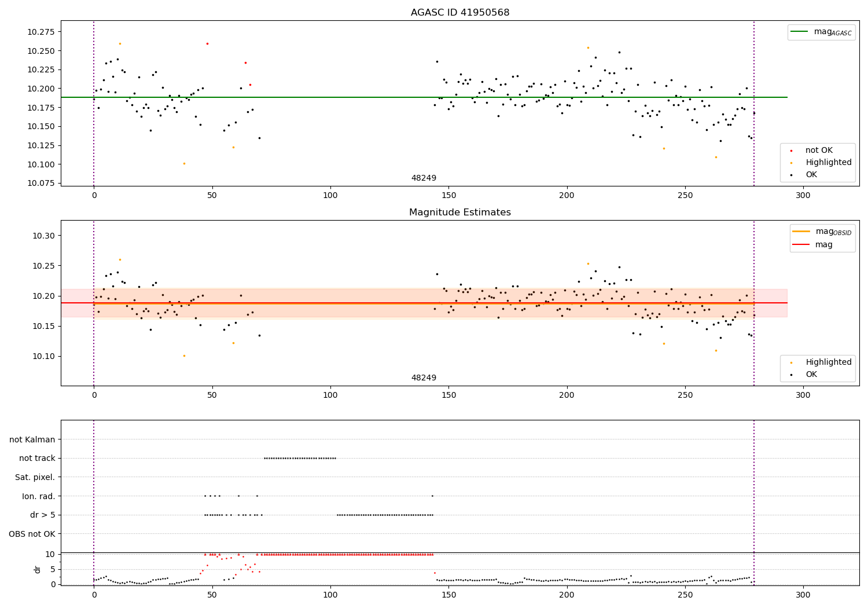Click the 10.250 y-axis tick label

tap(41, 51)
